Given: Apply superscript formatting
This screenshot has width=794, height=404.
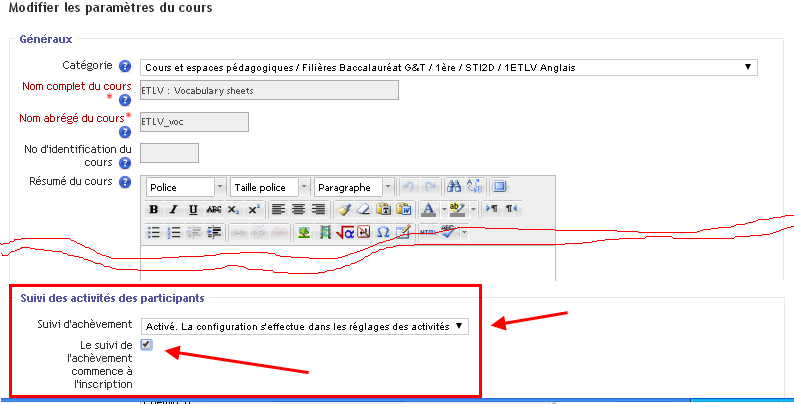Looking at the screenshot, I should [254, 210].
